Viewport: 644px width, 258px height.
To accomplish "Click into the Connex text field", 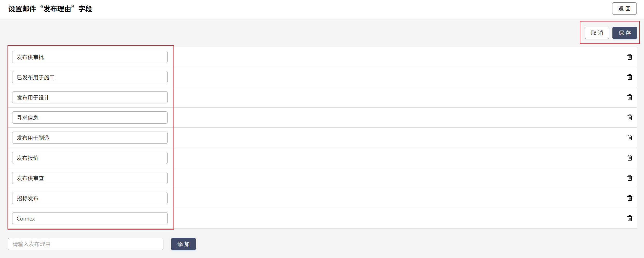I will (90, 218).
